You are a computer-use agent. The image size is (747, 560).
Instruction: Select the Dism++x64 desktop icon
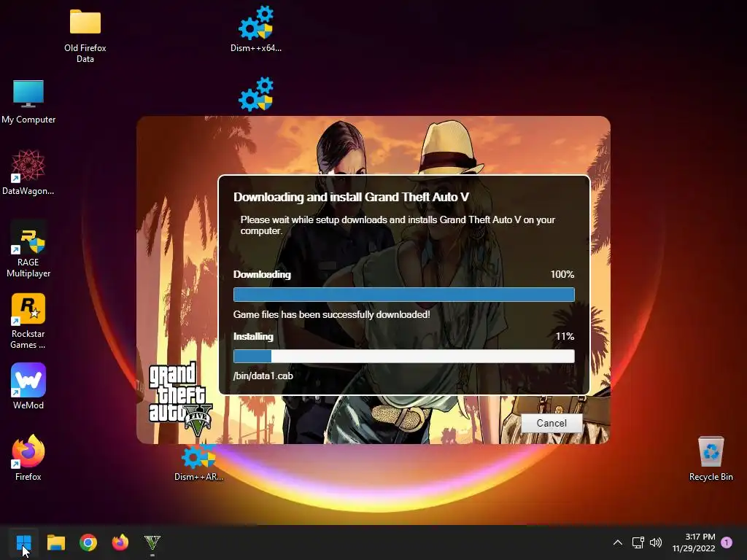(x=256, y=29)
